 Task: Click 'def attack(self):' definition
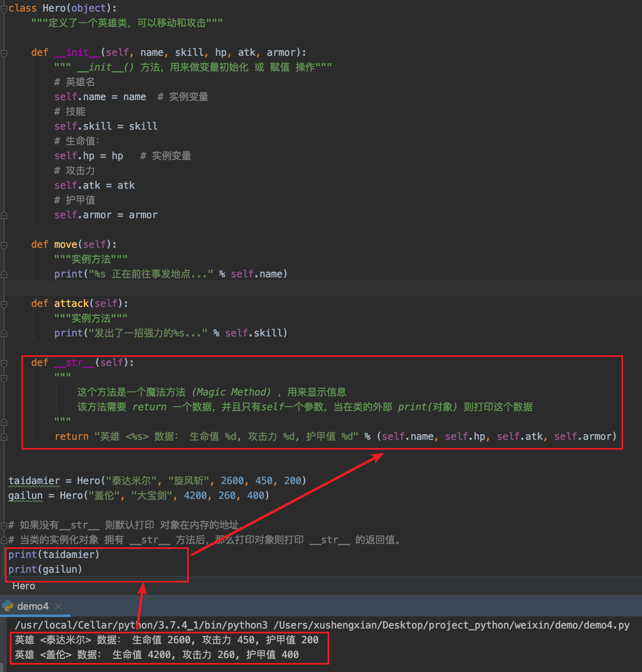[x=80, y=304]
